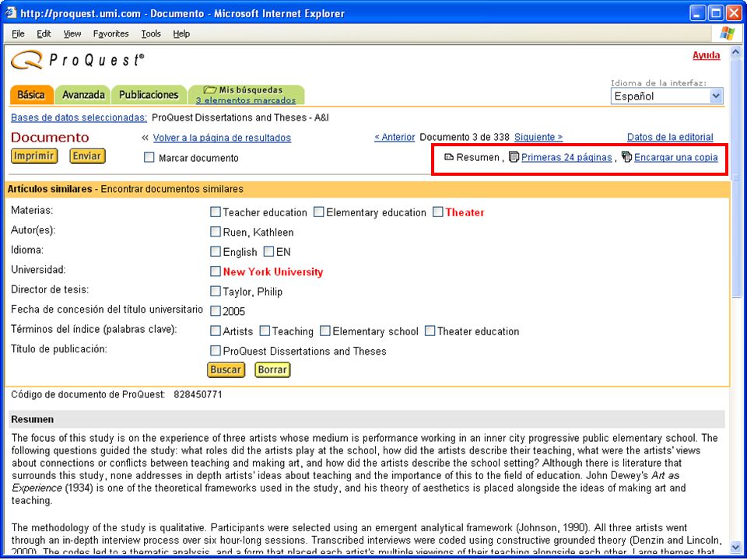Click the vertical scrollbar down arrow
This screenshot has height=560, width=747.
[735, 547]
